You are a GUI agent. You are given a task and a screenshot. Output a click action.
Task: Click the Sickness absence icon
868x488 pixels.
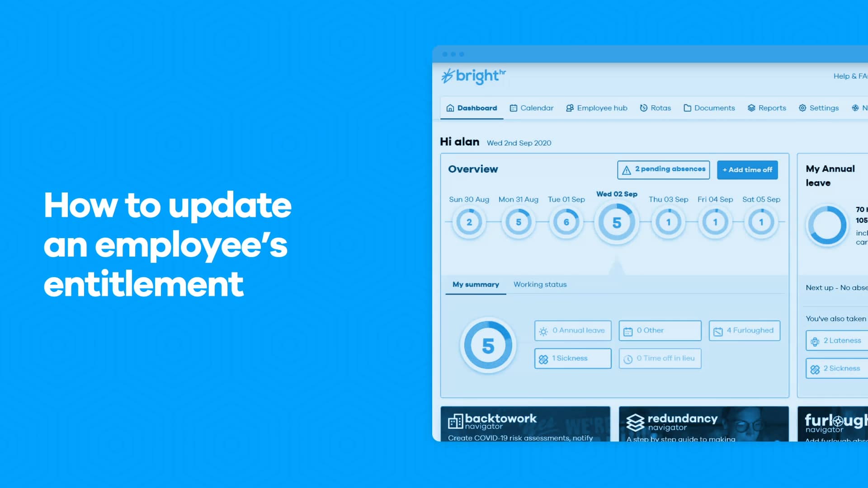543,358
